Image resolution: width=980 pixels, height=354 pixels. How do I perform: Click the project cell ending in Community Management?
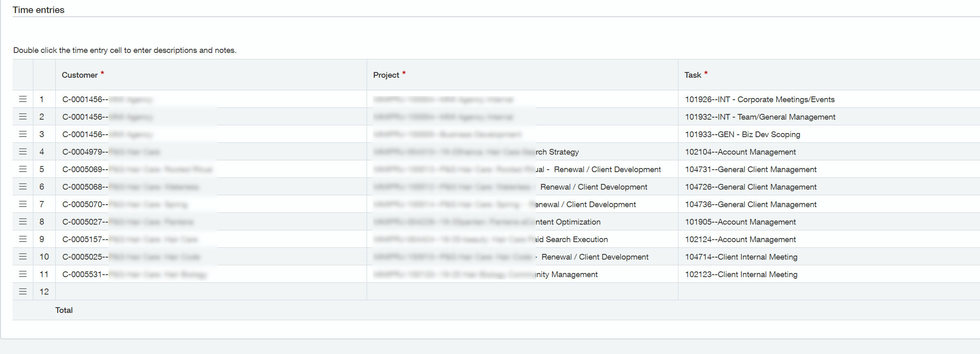[522, 274]
